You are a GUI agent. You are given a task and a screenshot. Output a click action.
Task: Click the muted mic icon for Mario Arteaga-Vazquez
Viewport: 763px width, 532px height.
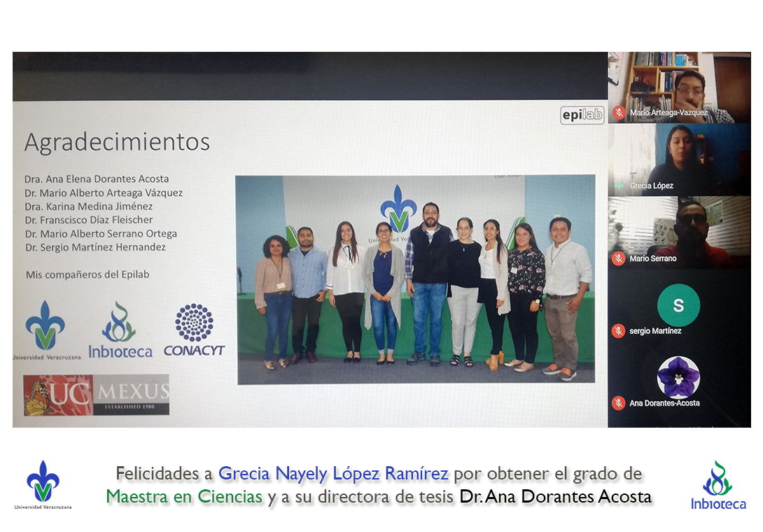tap(618, 113)
